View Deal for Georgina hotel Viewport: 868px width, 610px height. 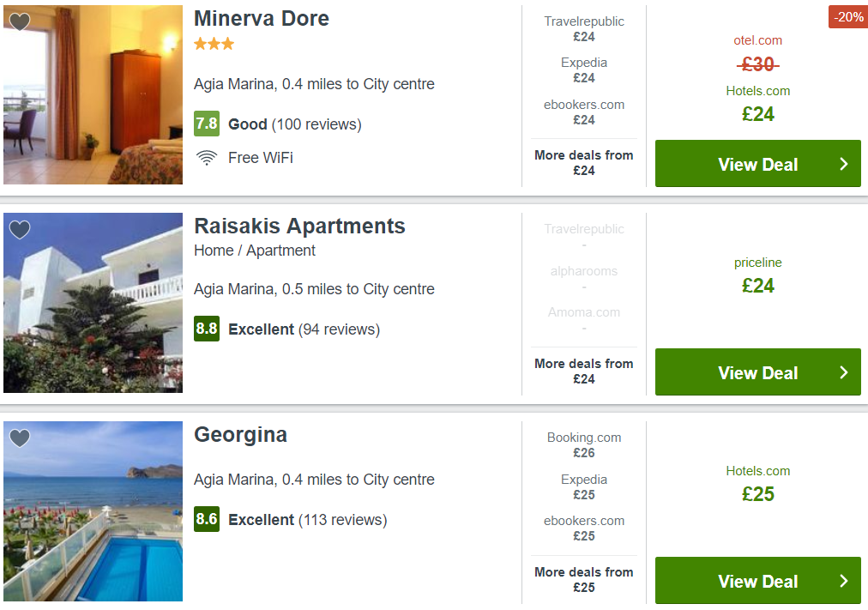pyautogui.click(x=758, y=580)
